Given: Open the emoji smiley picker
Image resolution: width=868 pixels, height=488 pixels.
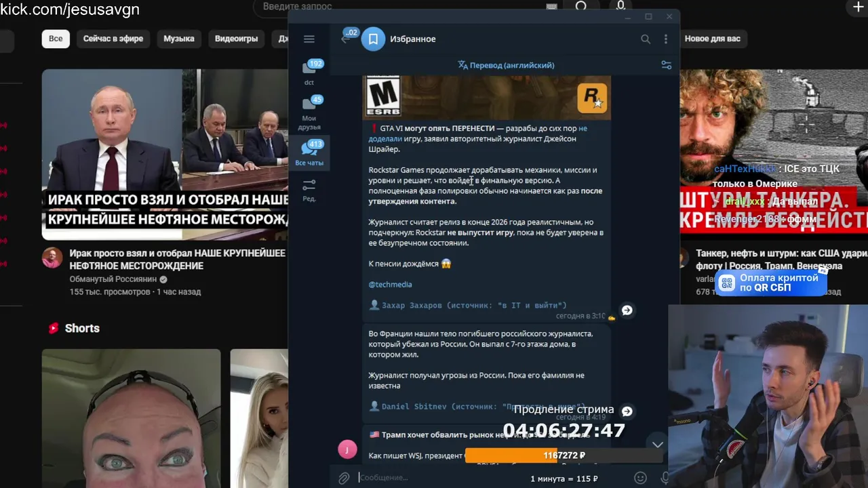Looking at the screenshot, I should [x=640, y=478].
